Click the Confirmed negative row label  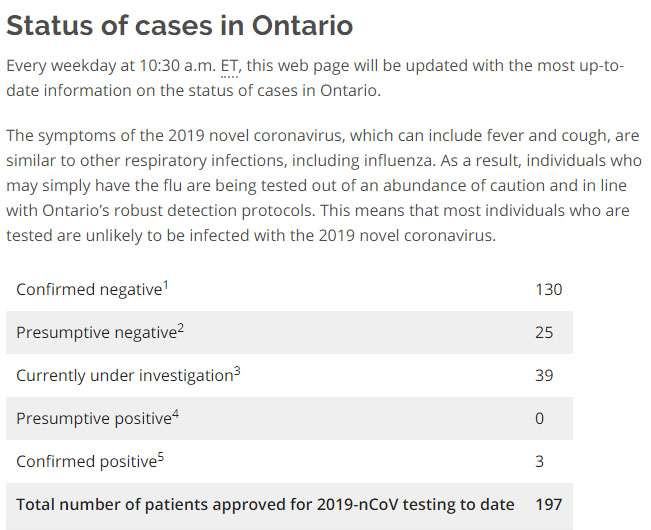click(88, 290)
